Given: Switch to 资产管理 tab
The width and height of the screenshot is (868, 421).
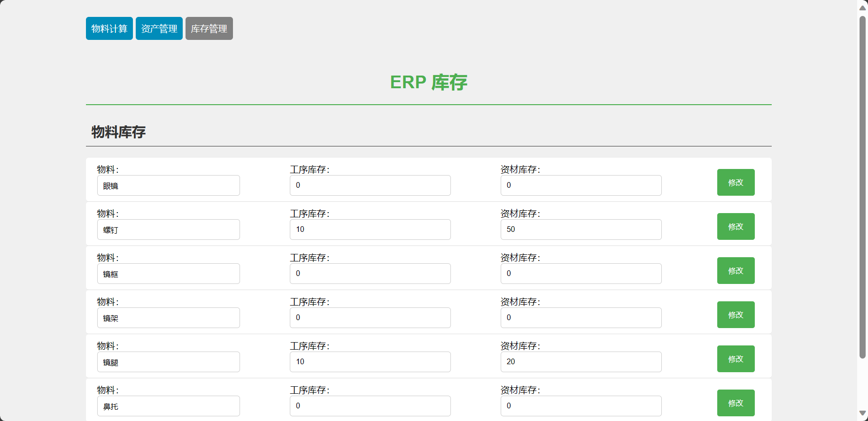Looking at the screenshot, I should coord(159,29).
